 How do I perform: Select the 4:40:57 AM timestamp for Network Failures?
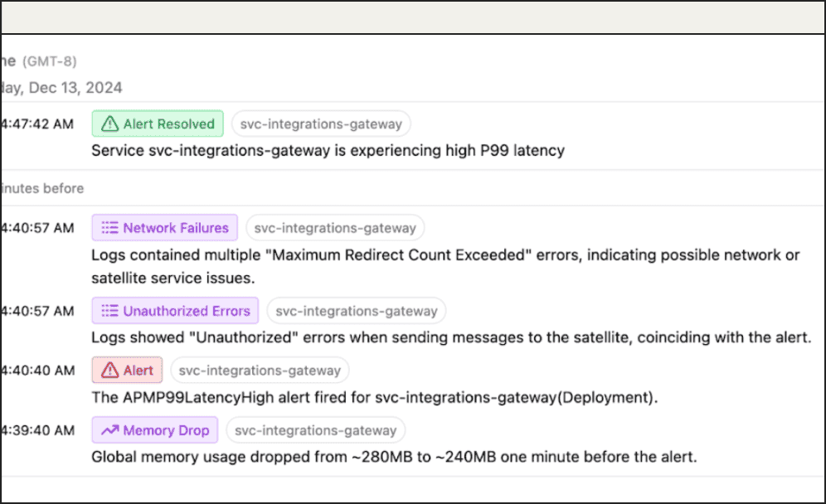point(36,228)
